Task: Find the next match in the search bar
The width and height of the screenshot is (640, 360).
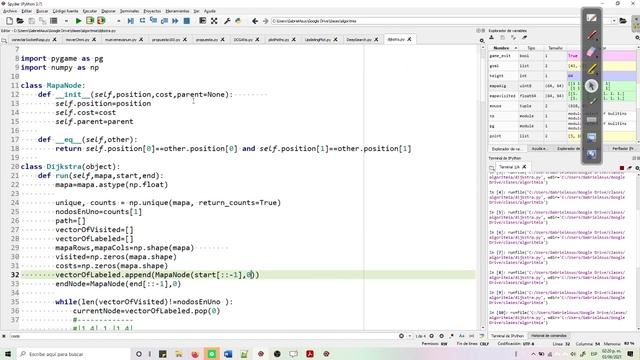Action: [x=441, y=336]
